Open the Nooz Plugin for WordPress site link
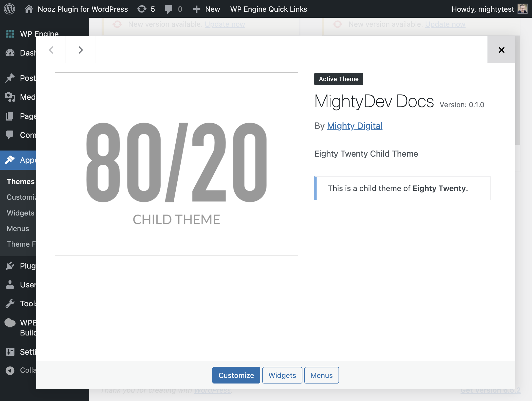 click(x=83, y=9)
